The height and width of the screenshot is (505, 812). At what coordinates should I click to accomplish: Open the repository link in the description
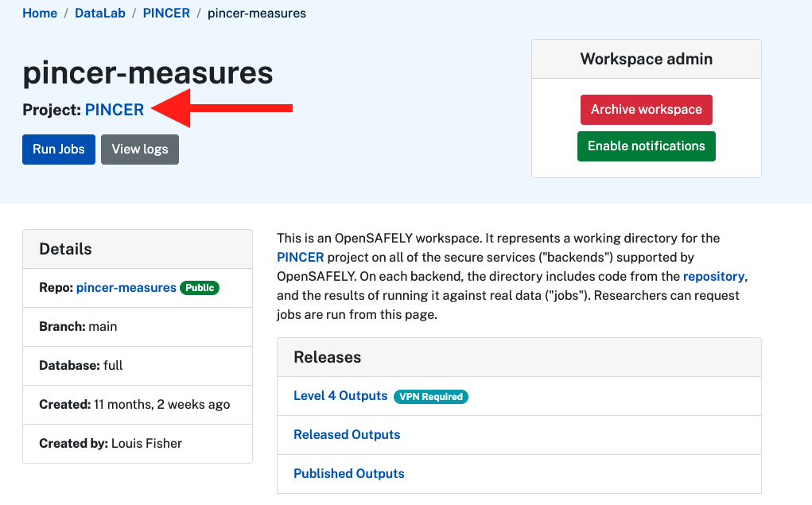(713, 276)
